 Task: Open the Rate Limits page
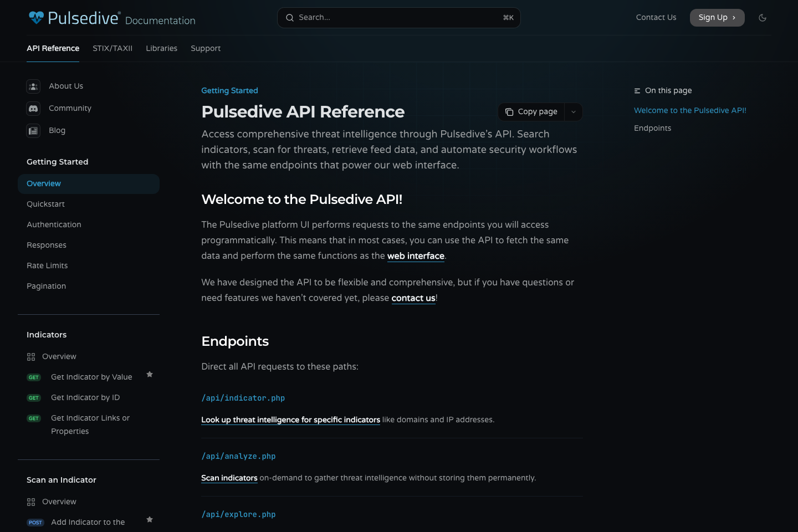(47, 265)
